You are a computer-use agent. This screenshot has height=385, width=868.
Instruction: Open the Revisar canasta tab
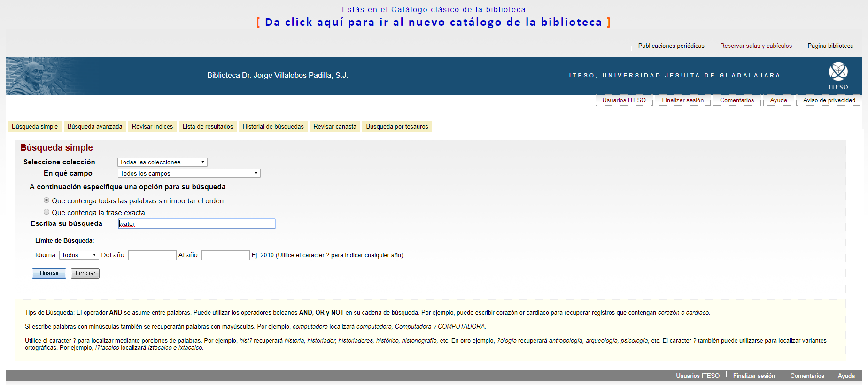(335, 126)
